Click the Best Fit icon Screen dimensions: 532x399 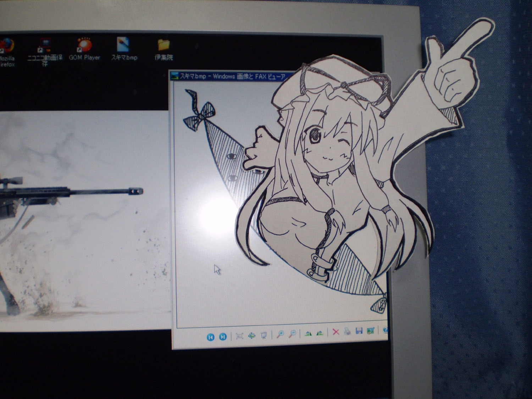pos(239,336)
